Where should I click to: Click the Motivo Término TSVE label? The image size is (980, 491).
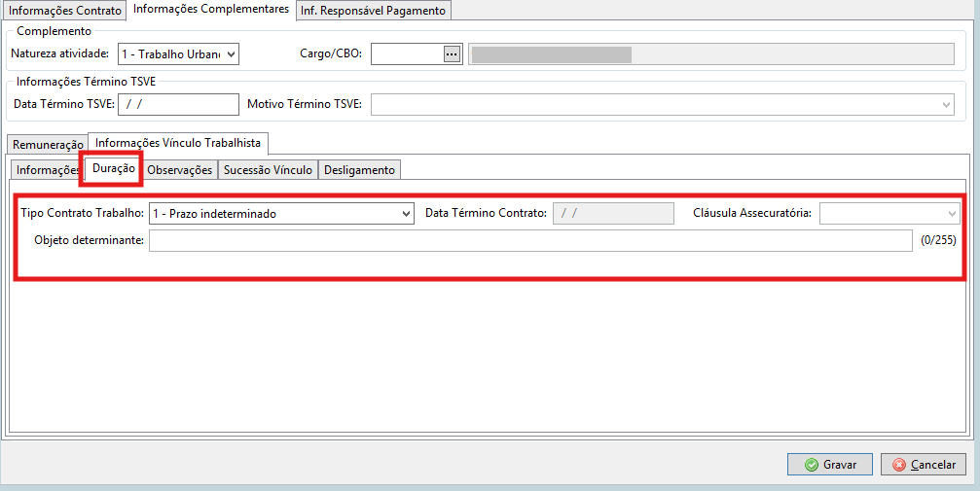305,104
